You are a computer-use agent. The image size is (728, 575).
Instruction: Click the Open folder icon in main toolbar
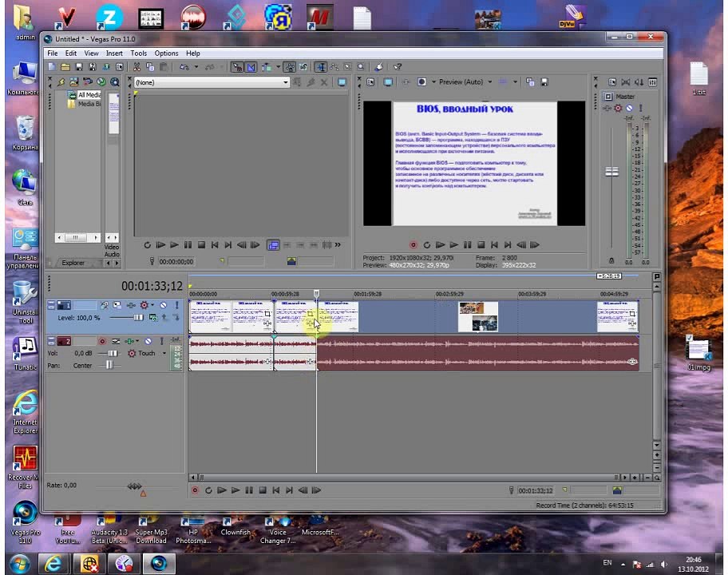[x=65, y=67]
